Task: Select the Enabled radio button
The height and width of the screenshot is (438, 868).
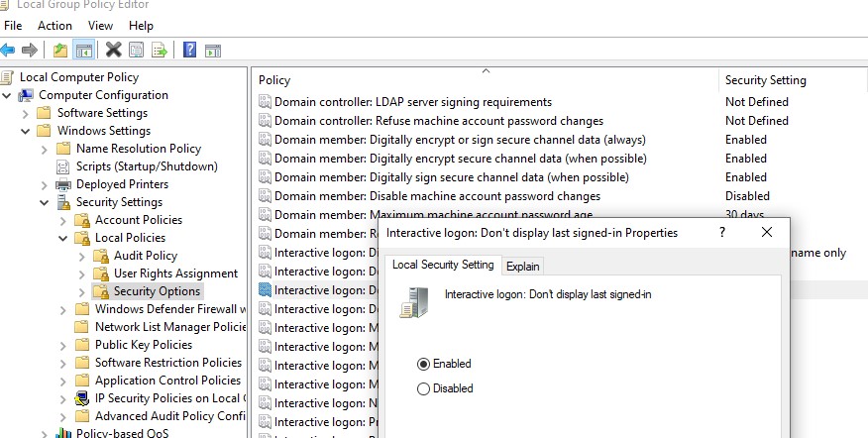Action: (424, 364)
